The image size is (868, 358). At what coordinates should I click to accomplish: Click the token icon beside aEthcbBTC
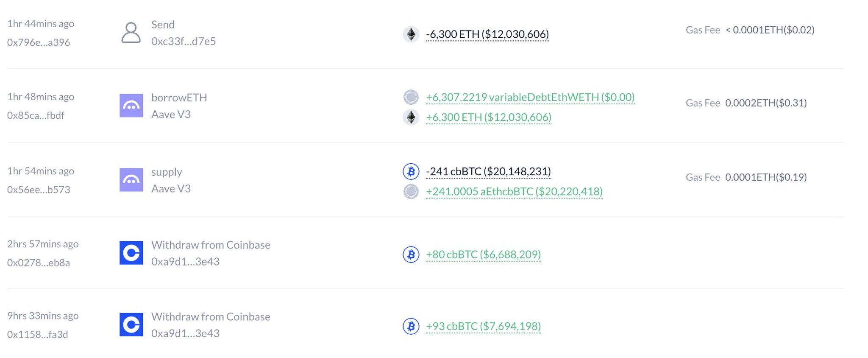point(411,192)
